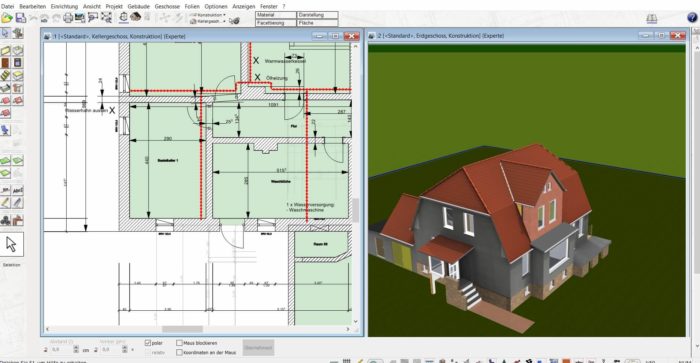
Task: Click the Flur room label
Action: [x=294, y=126]
